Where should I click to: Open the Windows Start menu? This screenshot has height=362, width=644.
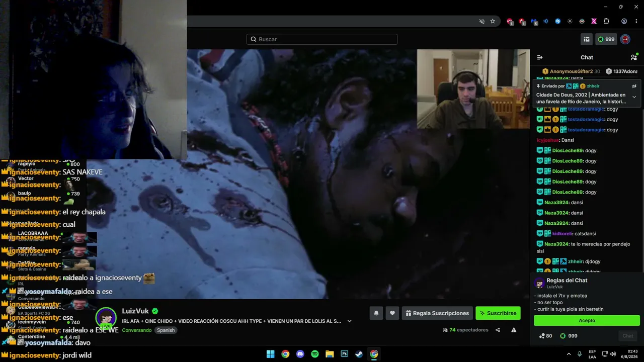click(x=270, y=354)
